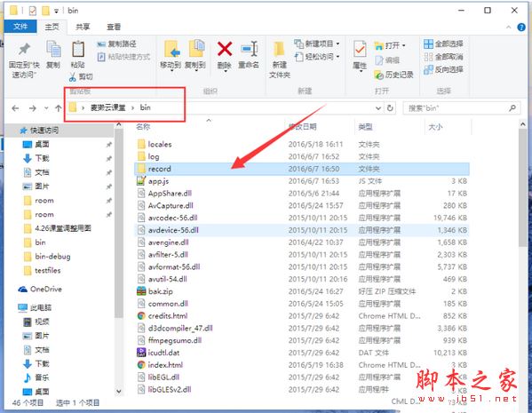Click the Cut (剪切) scissors icon
The height and width of the screenshot is (413, 532).
[x=81, y=77]
